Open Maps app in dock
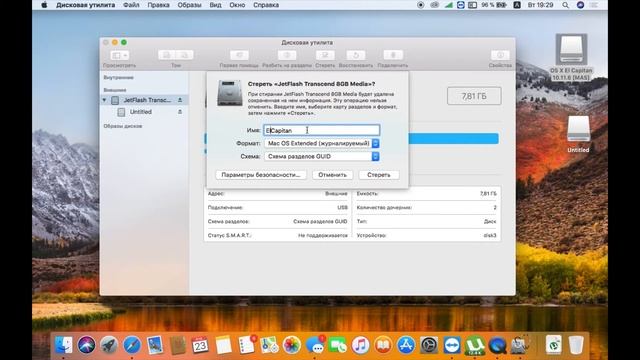This screenshot has width=640, height=360. point(269,345)
